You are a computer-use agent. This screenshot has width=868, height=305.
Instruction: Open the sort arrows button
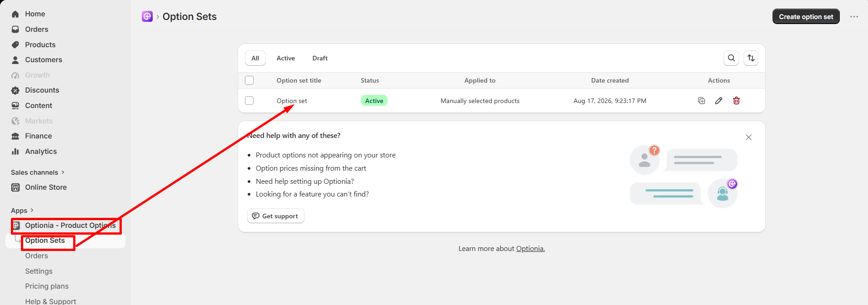(751, 58)
